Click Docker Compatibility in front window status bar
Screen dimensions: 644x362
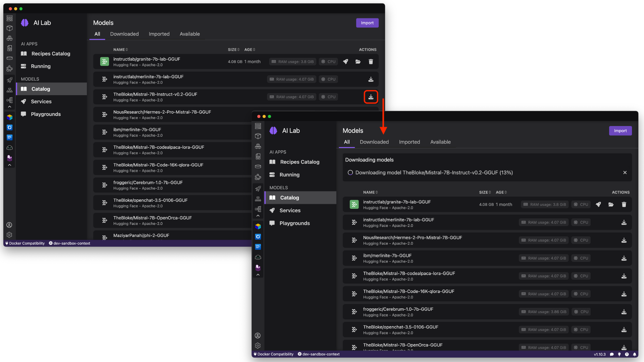click(273, 354)
